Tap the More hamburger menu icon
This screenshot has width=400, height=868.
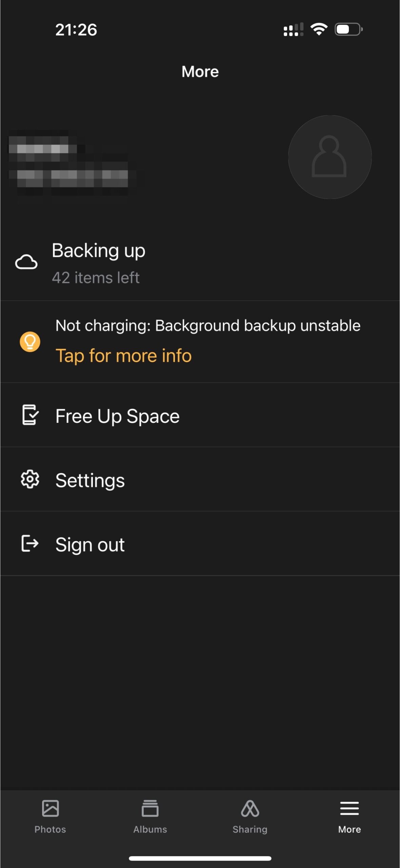[x=349, y=808]
